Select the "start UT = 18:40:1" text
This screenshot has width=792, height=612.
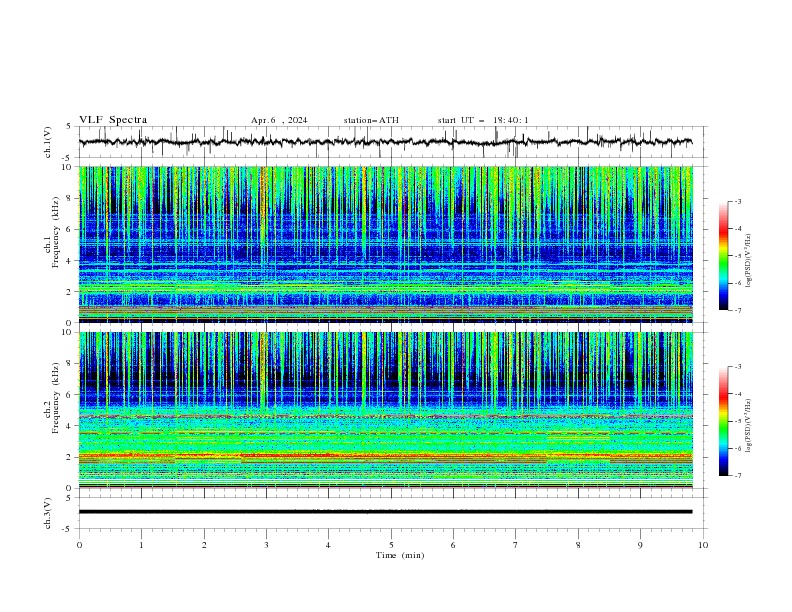click(x=483, y=120)
